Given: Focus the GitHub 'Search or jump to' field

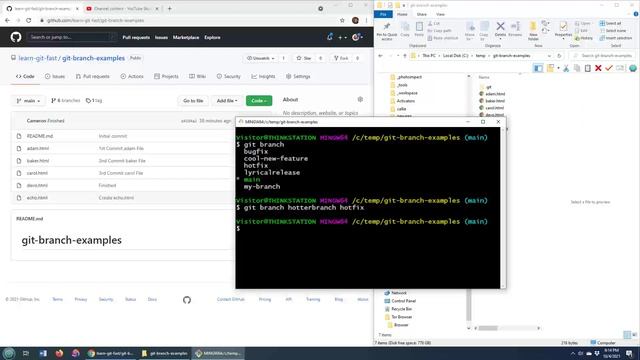Looking at the screenshot, I should coord(72,37).
